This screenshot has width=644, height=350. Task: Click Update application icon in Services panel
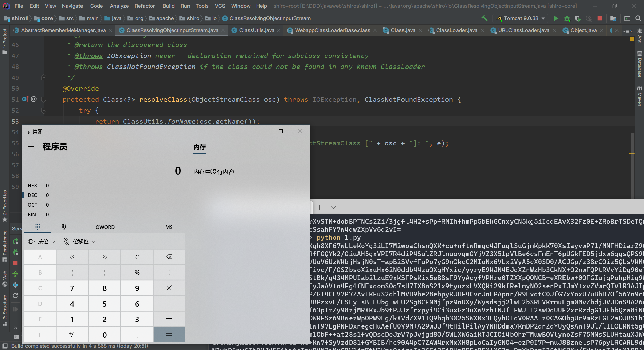pyautogui.click(x=15, y=285)
